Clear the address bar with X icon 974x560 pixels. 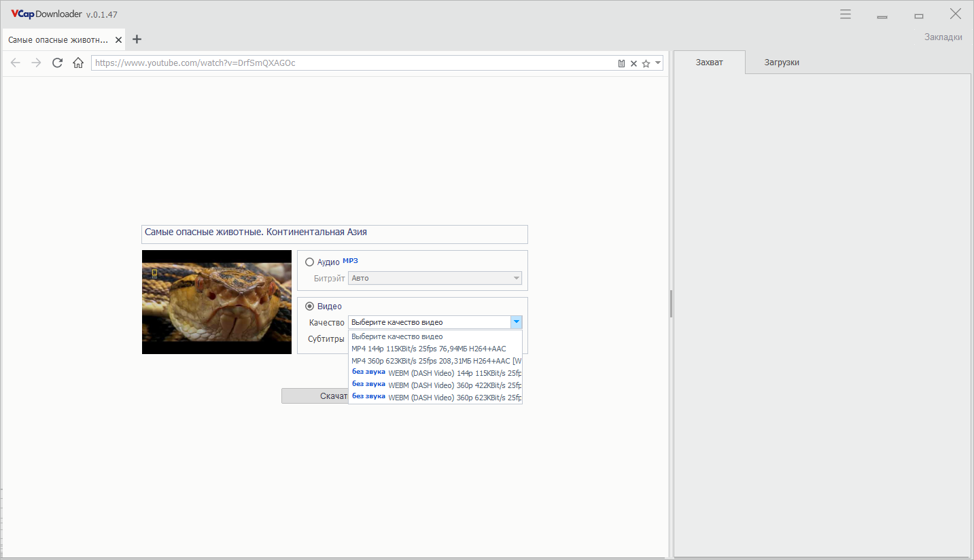(x=633, y=63)
